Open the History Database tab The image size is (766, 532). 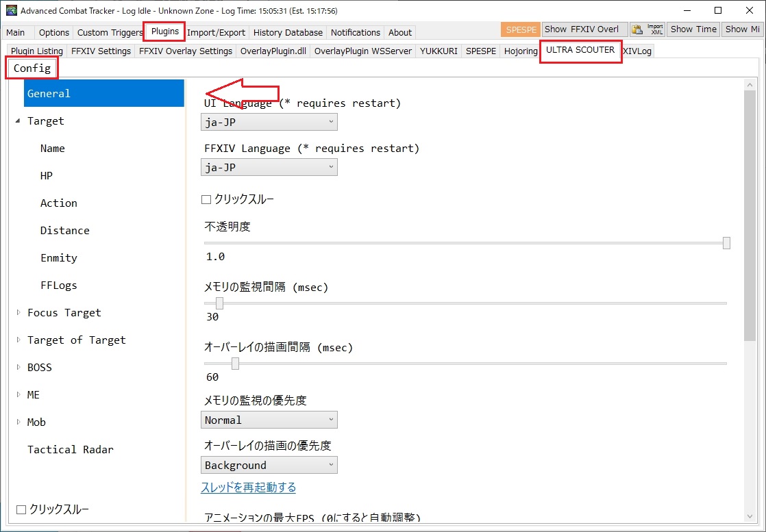[x=288, y=33]
